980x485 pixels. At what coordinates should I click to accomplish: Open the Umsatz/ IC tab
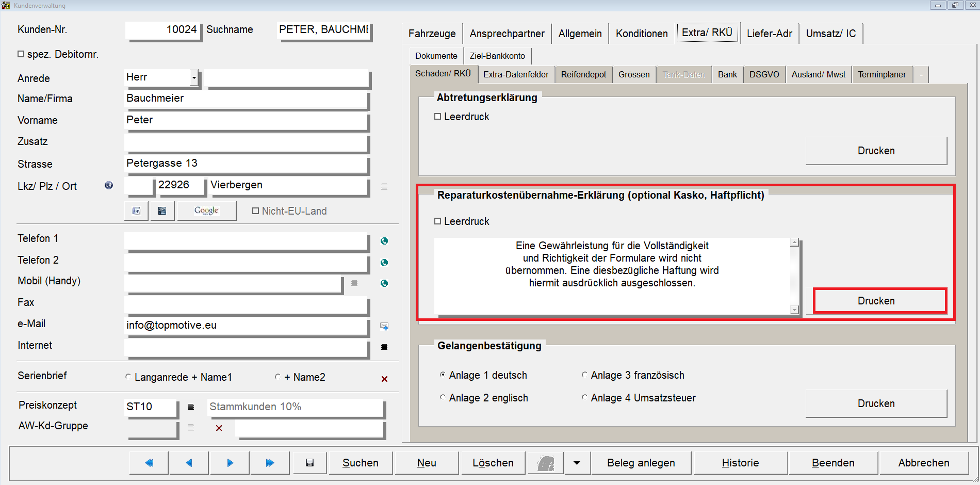point(831,34)
